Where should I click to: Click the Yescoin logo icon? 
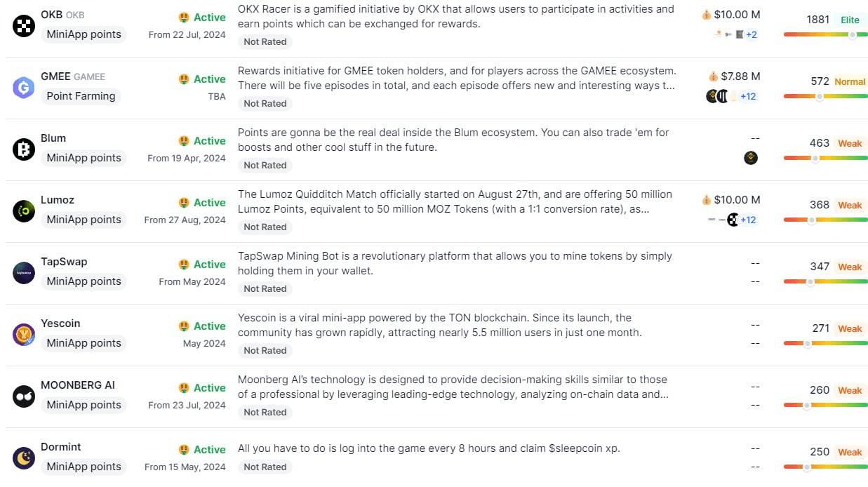24,335
